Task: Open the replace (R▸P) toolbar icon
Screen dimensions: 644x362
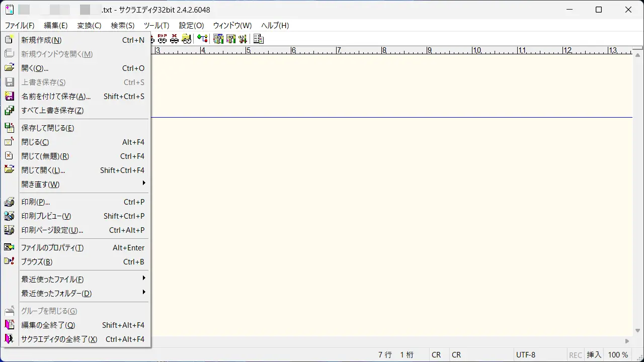Action: pyautogui.click(x=162, y=39)
